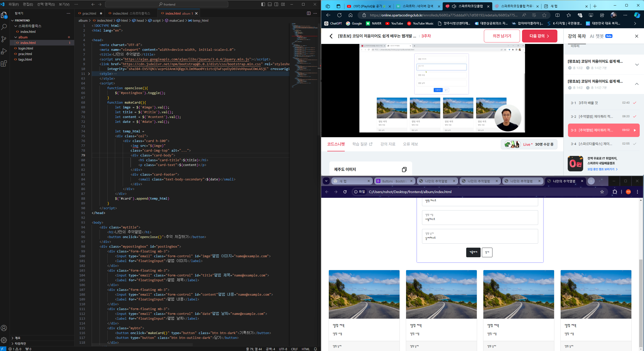Open Chrome's tab search dropdown
The height and width of the screenshot is (351, 644).
click(326, 181)
